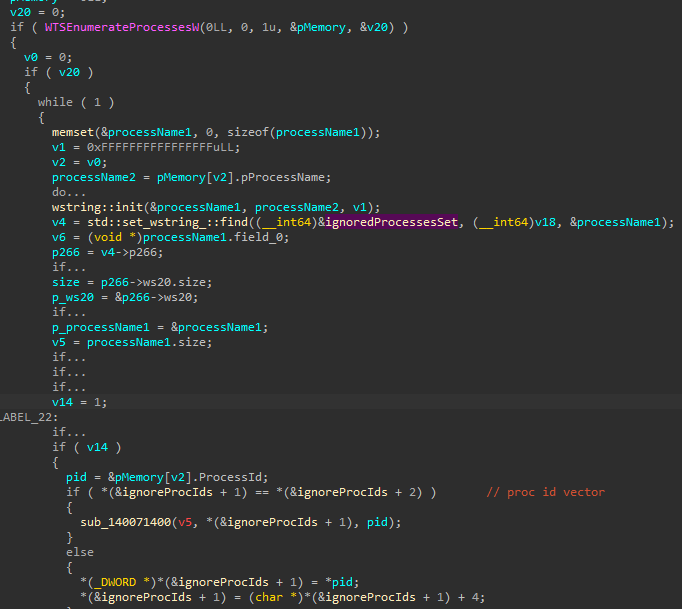Click the "while ( 1 )" statement
This screenshot has height=609, width=682.
76,102
